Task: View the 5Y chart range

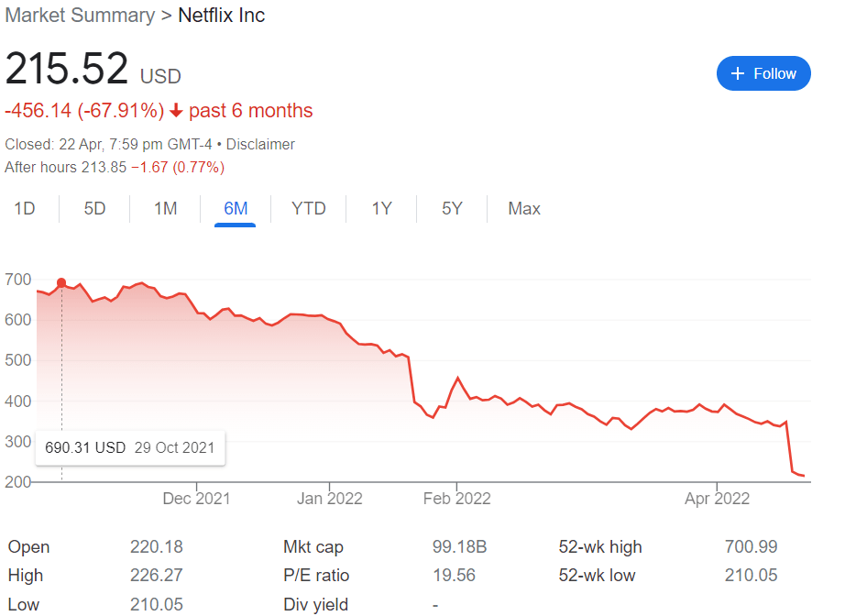Action: (x=452, y=209)
